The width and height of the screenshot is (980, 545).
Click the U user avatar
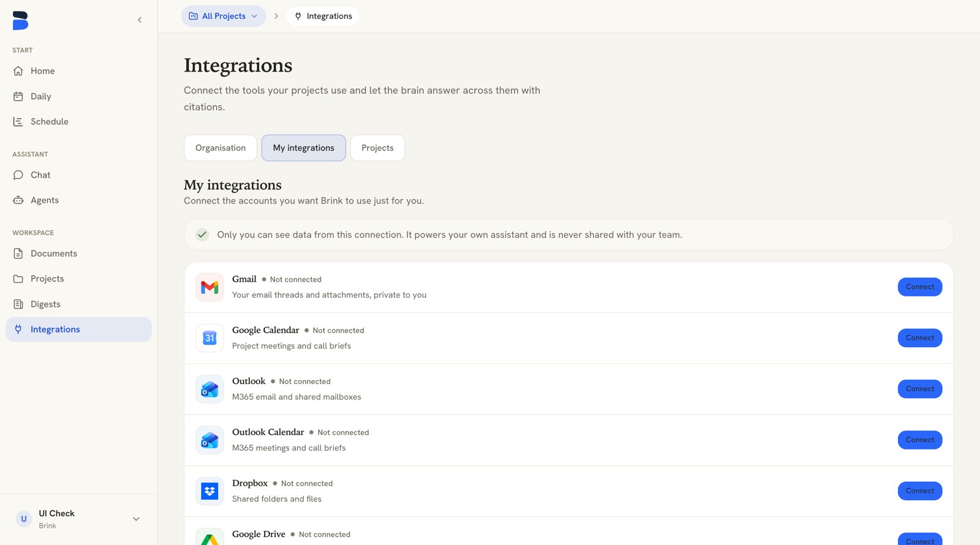(x=24, y=519)
